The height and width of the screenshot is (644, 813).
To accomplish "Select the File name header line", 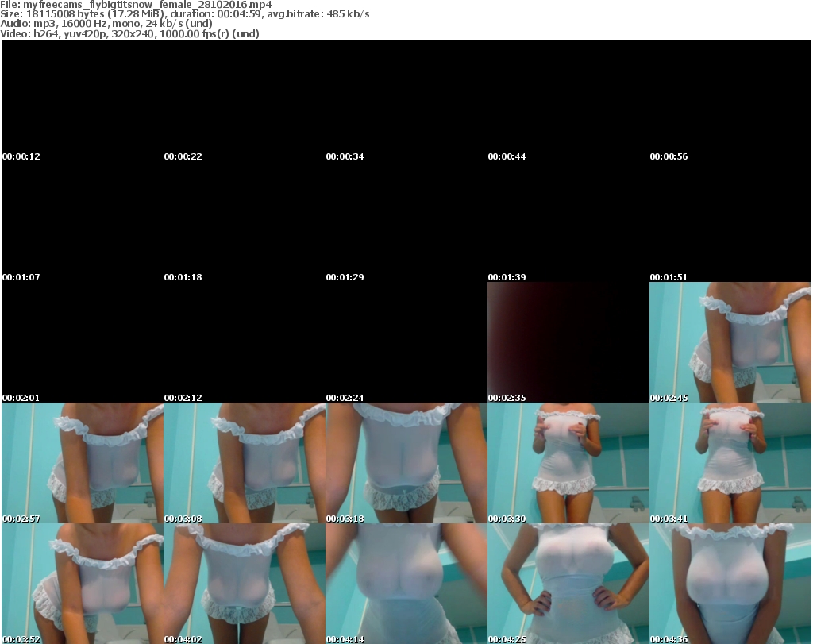I will coord(136,5).
